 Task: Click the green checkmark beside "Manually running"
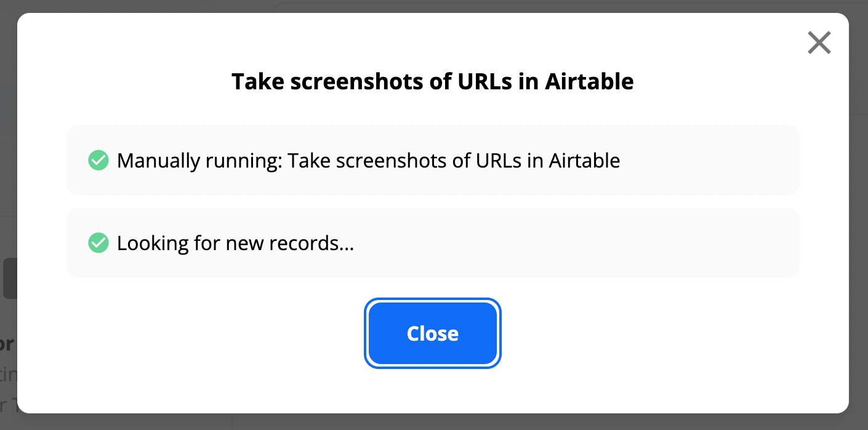pos(98,161)
